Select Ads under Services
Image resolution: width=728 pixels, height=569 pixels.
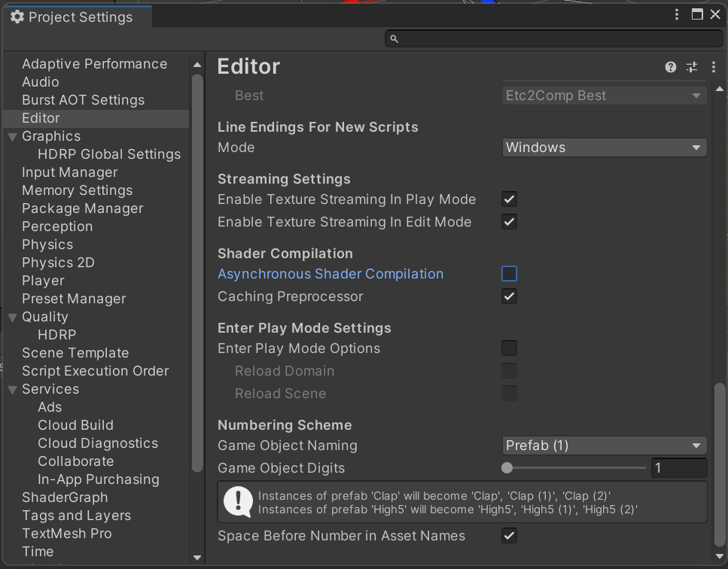click(50, 407)
